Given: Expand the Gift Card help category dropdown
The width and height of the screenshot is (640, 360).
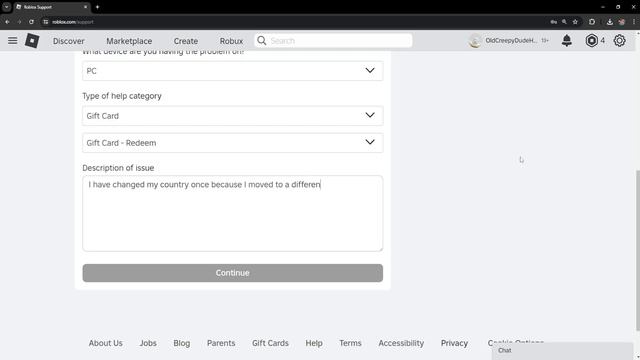Looking at the screenshot, I should pos(233,116).
